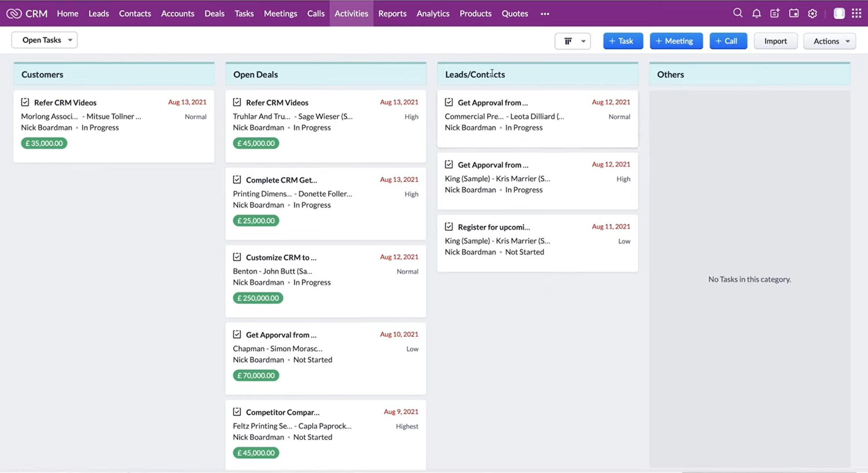Screen dimensions: 868x473
Task: Open the apps grid launcher
Action: click(856, 14)
